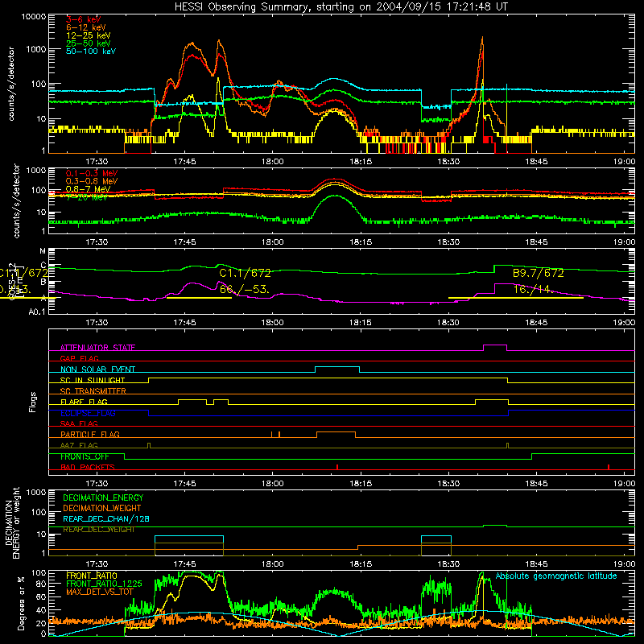Select the 3-6 keV legend label

point(83,19)
